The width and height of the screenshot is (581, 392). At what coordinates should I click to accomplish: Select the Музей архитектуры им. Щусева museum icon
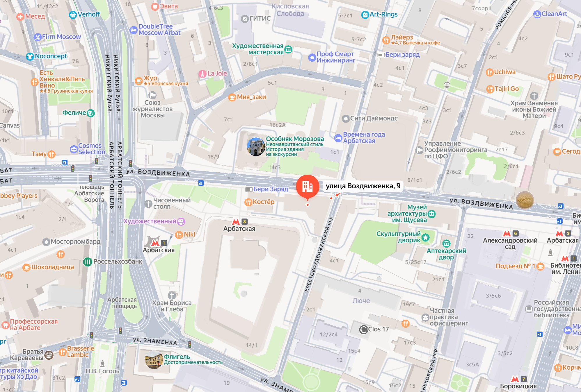tap(432, 214)
